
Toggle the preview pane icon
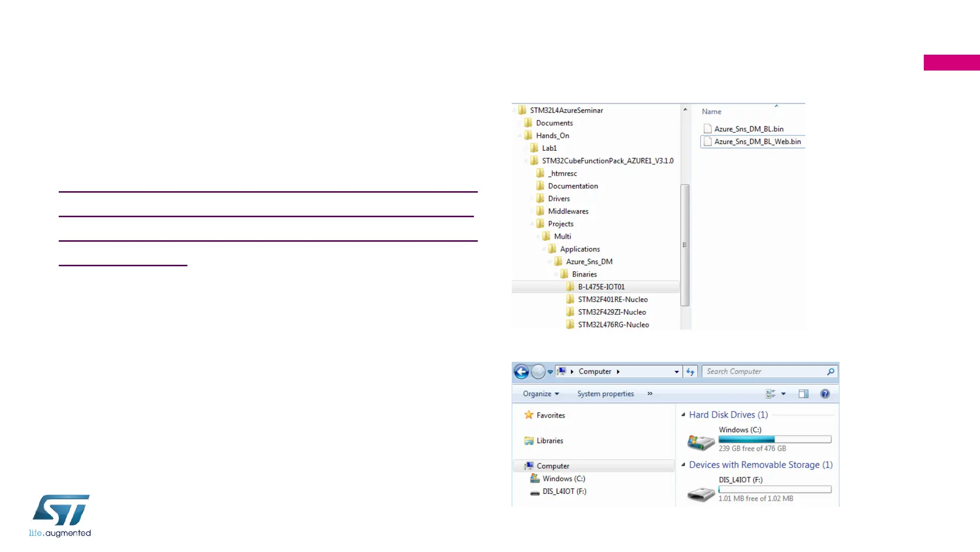tap(803, 394)
